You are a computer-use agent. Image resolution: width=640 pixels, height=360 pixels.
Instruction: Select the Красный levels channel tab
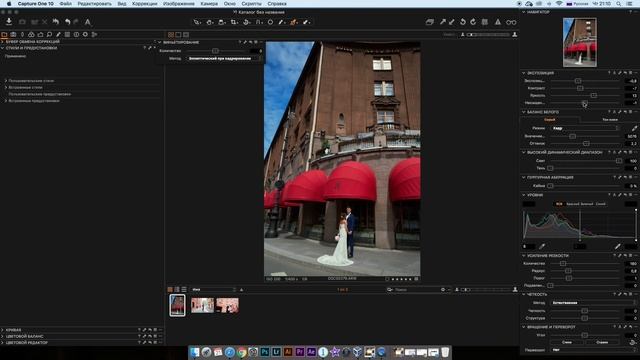point(572,204)
